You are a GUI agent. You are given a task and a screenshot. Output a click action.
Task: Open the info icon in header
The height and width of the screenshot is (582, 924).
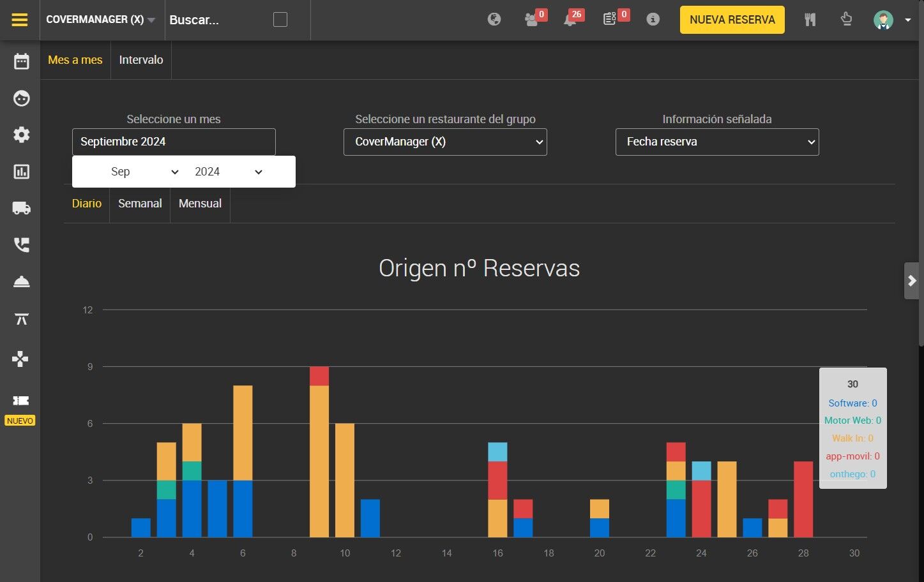click(653, 19)
